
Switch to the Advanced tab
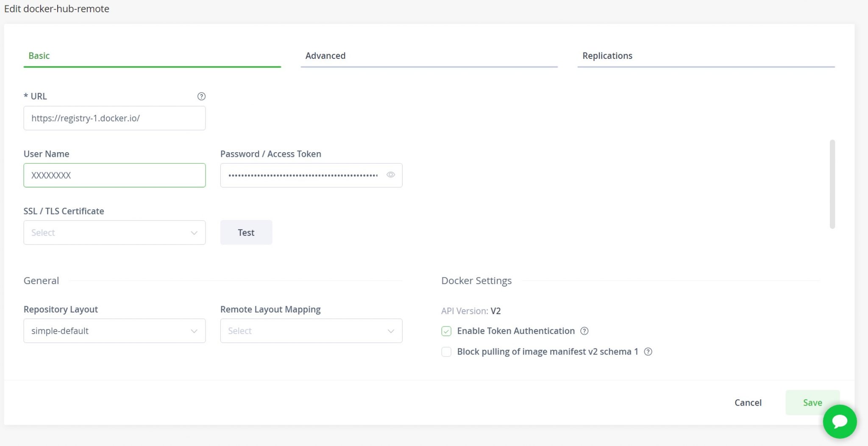coord(325,56)
